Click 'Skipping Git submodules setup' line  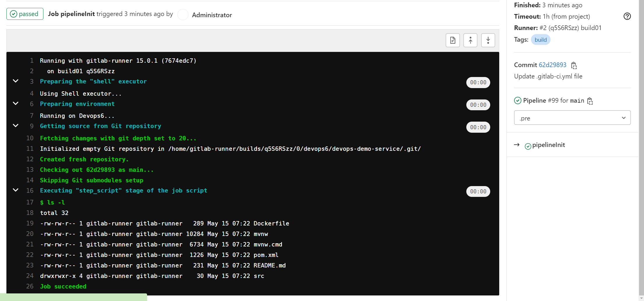click(x=91, y=180)
